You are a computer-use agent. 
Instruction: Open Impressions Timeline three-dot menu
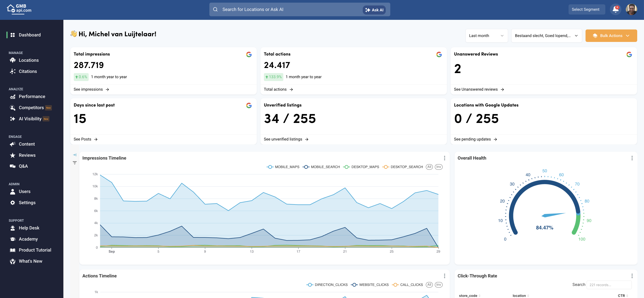tap(444, 158)
